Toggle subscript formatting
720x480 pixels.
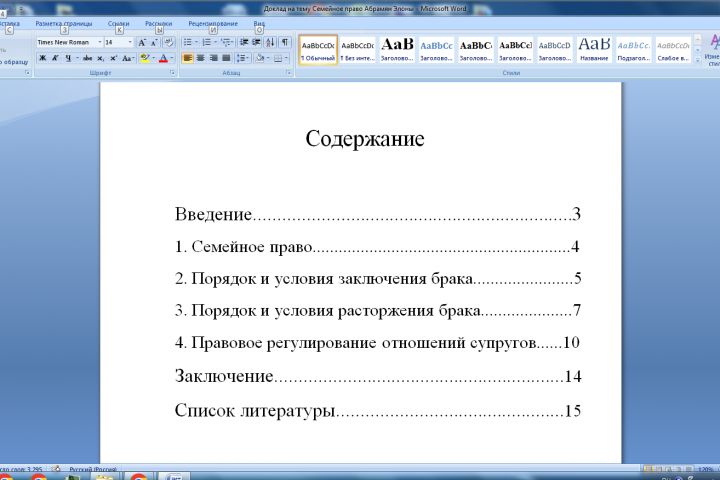[100, 58]
